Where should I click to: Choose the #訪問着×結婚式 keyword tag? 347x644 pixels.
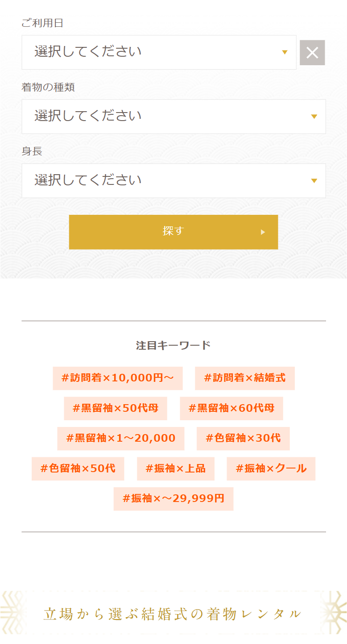pos(244,378)
